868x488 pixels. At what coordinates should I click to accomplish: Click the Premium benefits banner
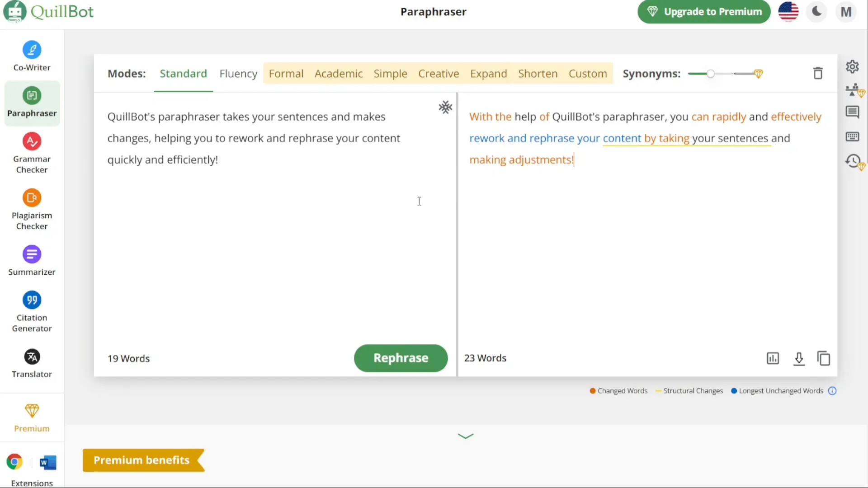(143, 460)
